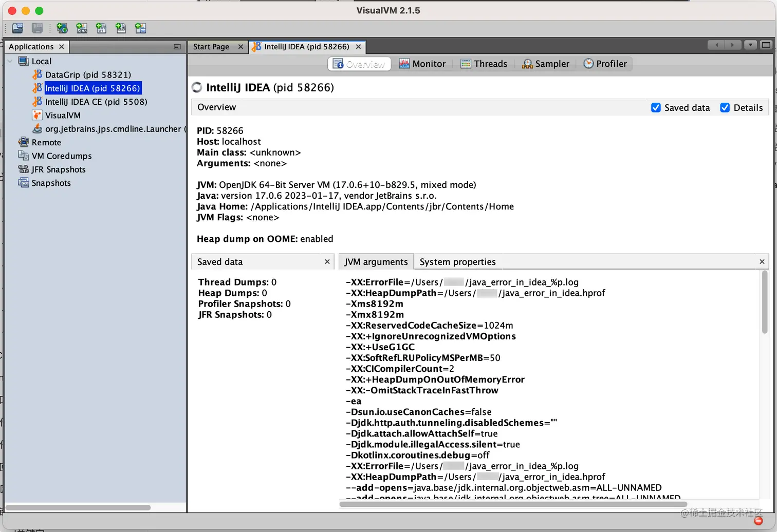This screenshot has height=532, width=777.
Task: Open the Profiler view tab
Action: [605, 64]
